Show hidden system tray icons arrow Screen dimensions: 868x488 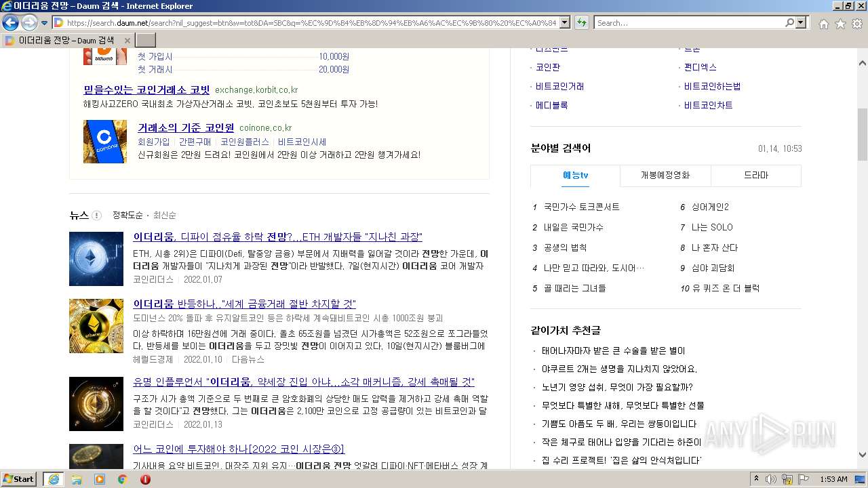click(756, 479)
